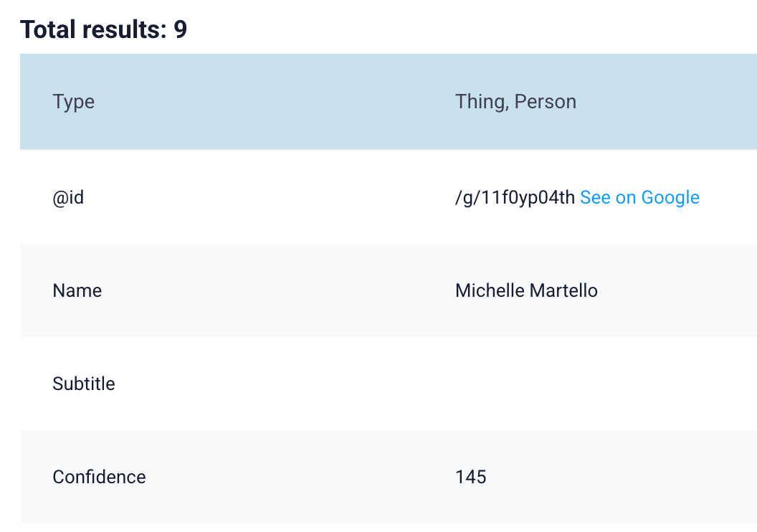
Task: Click the surname "Martello" in the Name row
Action: click(x=563, y=290)
